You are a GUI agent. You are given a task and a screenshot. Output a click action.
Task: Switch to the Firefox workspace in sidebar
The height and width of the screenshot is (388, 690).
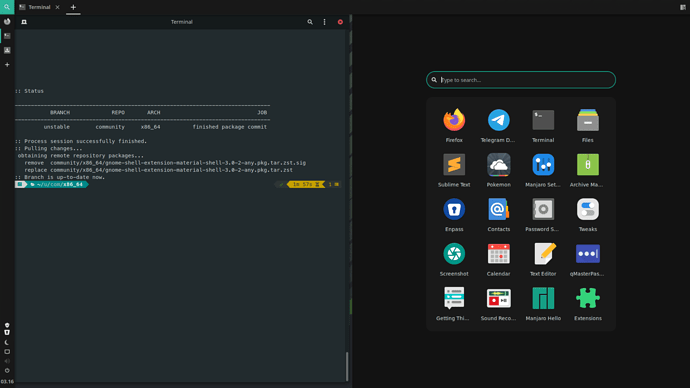pos(7,22)
